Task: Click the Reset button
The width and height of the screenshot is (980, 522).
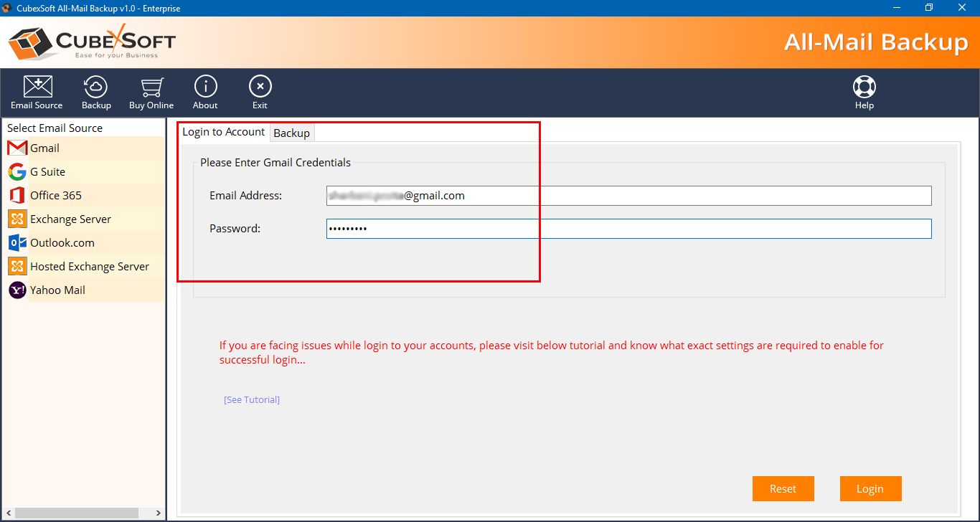Action: pyautogui.click(x=783, y=489)
